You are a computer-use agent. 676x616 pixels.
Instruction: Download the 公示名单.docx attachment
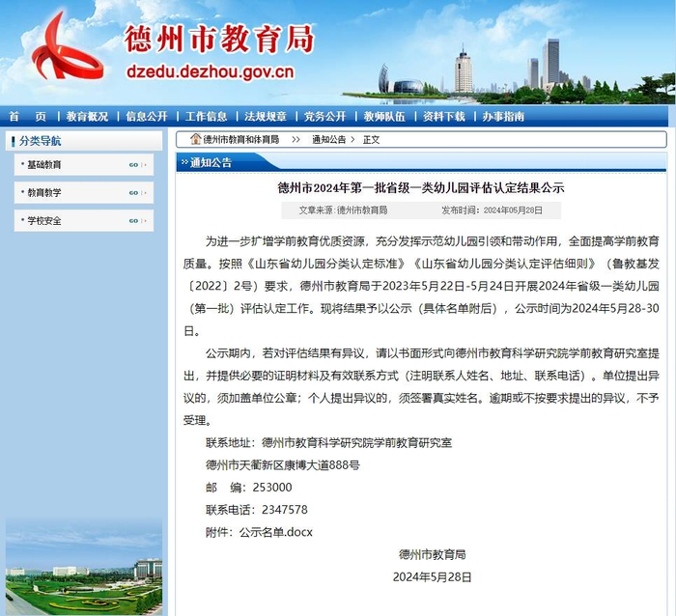pyautogui.click(x=276, y=532)
